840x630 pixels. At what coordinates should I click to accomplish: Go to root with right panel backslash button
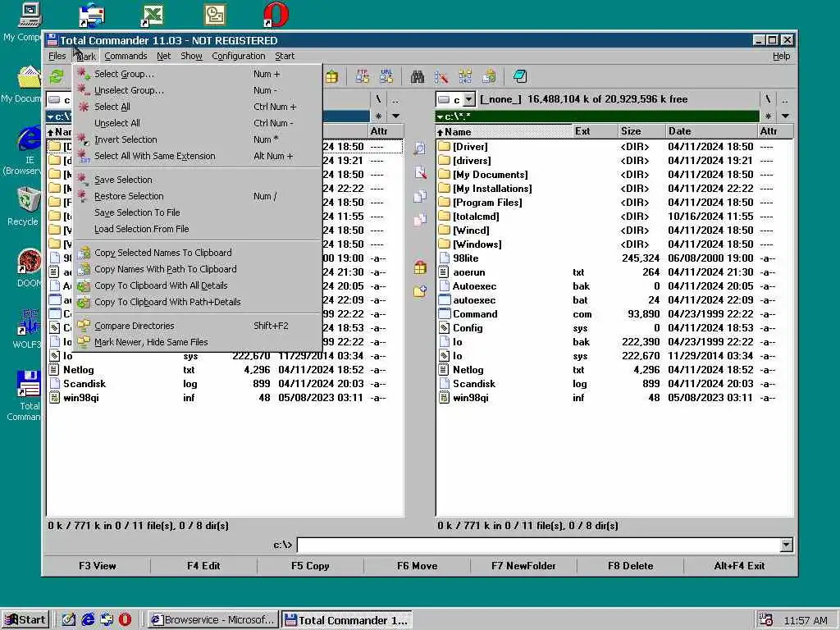click(768, 99)
